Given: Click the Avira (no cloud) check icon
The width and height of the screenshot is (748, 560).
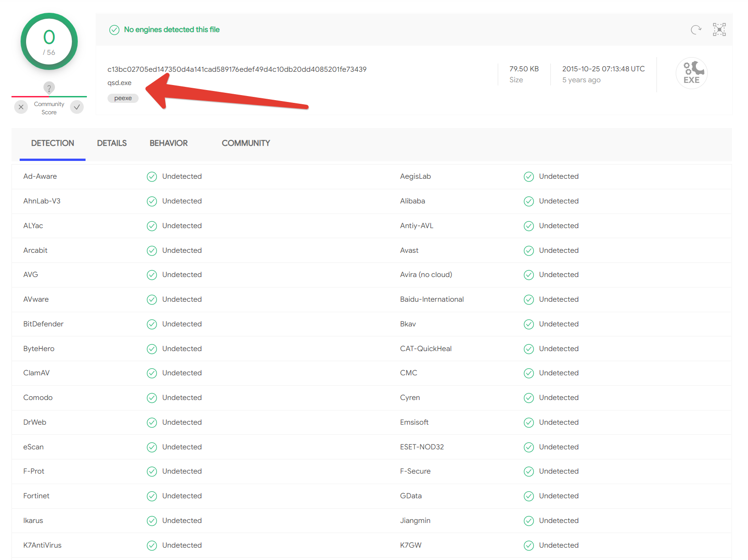Looking at the screenshot, I should point(529,275).
